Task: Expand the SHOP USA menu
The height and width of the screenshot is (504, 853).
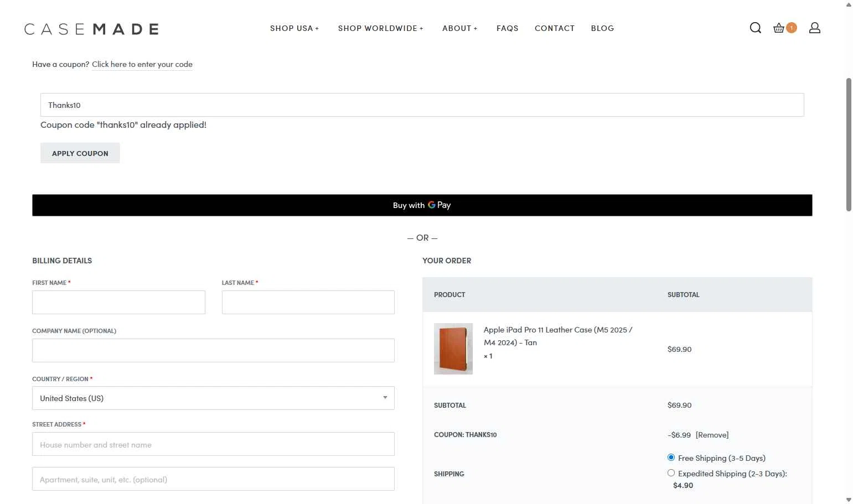Action: [294, 28]
